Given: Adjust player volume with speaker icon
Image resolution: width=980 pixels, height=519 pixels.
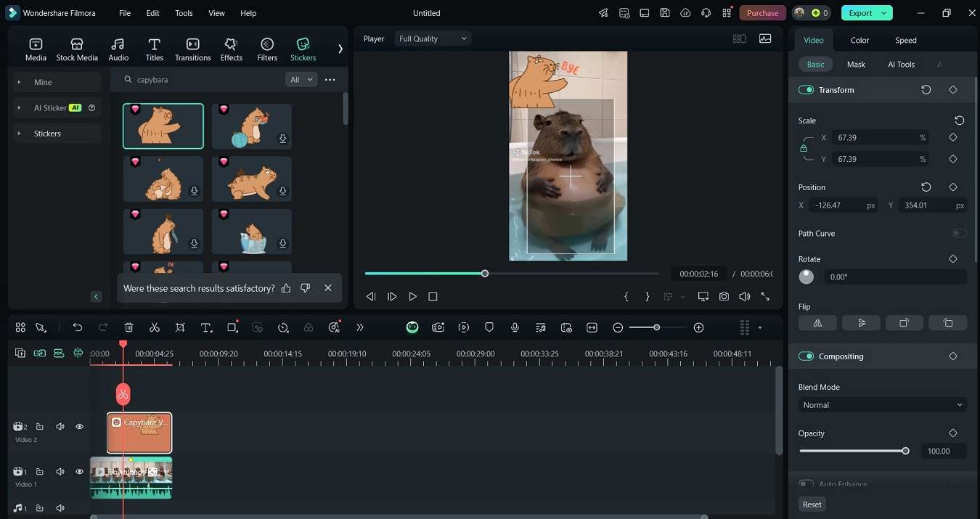Looking at the screenshot, I should 744,296.
